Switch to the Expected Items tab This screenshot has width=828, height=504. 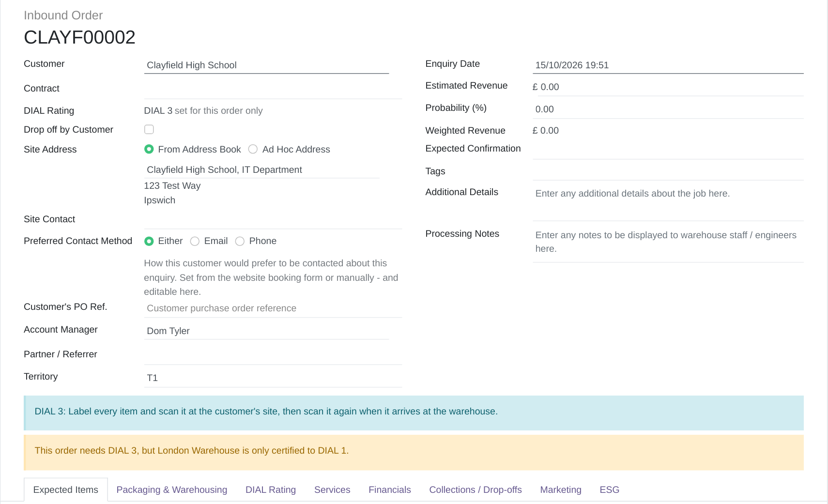tap(66, 490)
